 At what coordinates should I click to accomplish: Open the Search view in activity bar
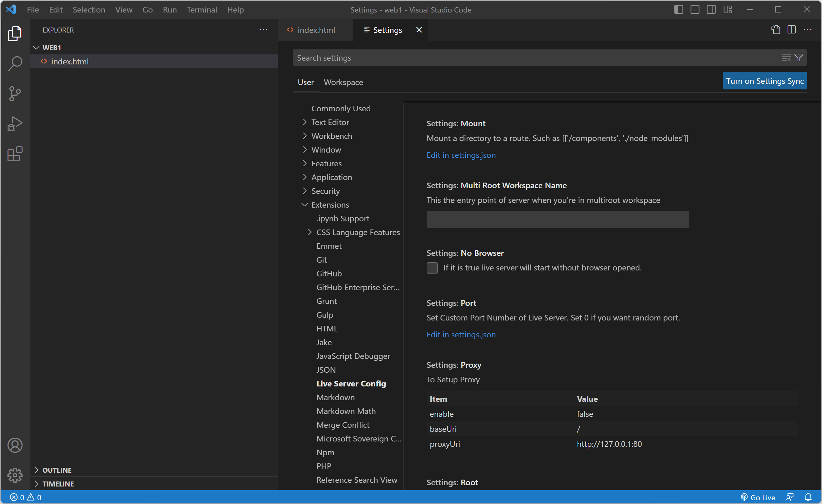15,63
